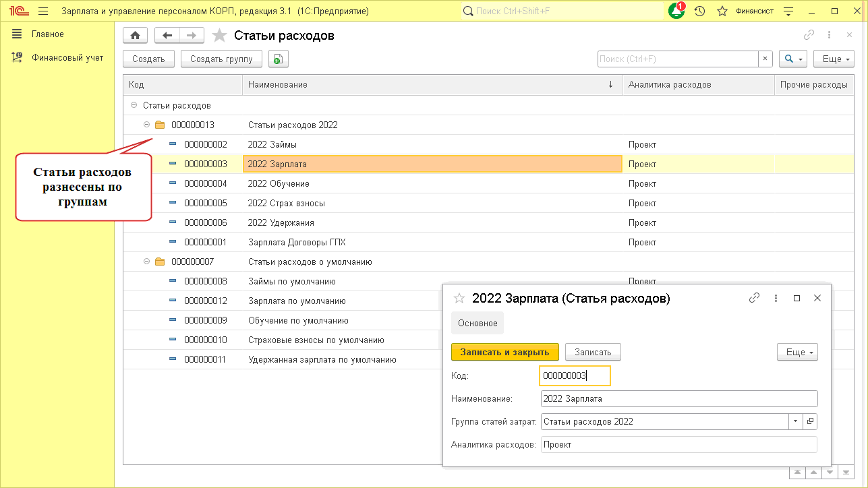Open the dialog's Еще dropdown menu
Viewport: 868px width, 488px height.
point(797,352)
